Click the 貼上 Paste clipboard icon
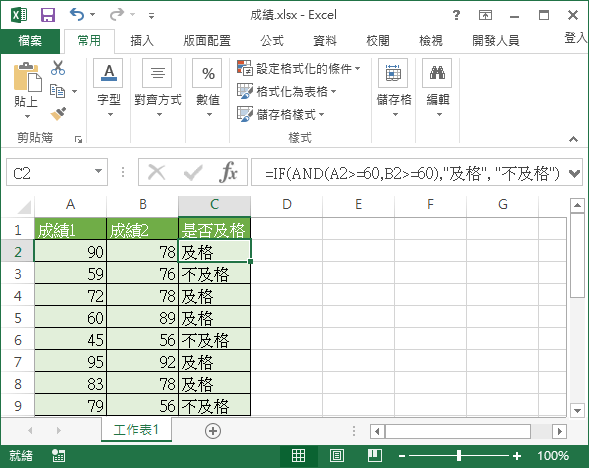The width and height of the screenshot is (589, 468). (27, 77)
